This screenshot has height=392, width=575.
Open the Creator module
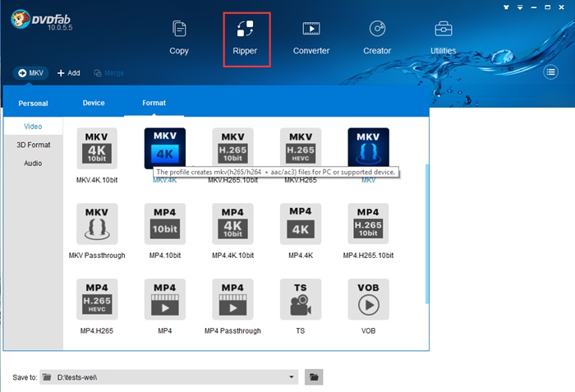377,38
